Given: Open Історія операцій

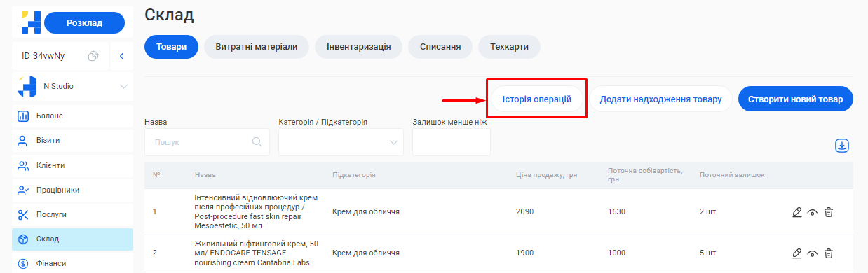Looking at the screenshot, I should point(536,99).
